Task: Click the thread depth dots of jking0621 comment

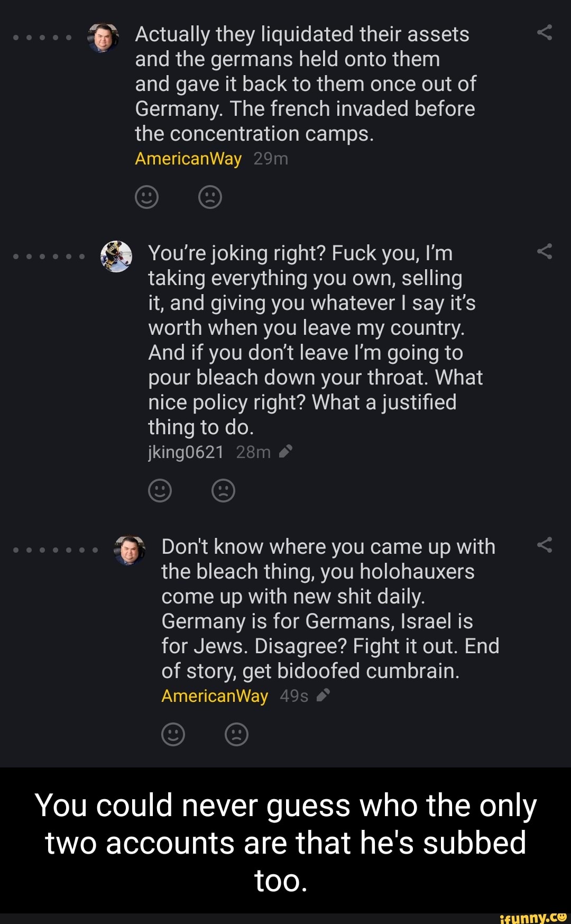Action: pyautogui.click(x=49, y=257)
